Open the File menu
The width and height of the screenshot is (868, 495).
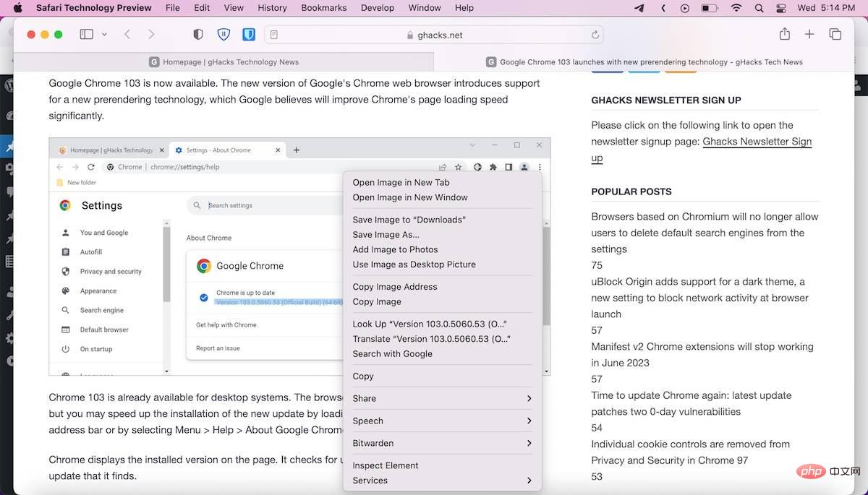coord(173,8)
